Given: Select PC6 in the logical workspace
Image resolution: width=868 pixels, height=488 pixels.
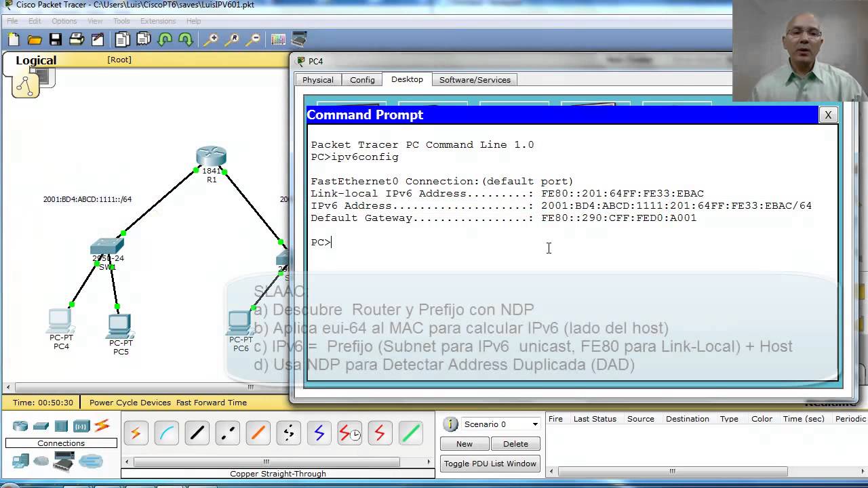Looking at the screenshot, I should (239, 323).
